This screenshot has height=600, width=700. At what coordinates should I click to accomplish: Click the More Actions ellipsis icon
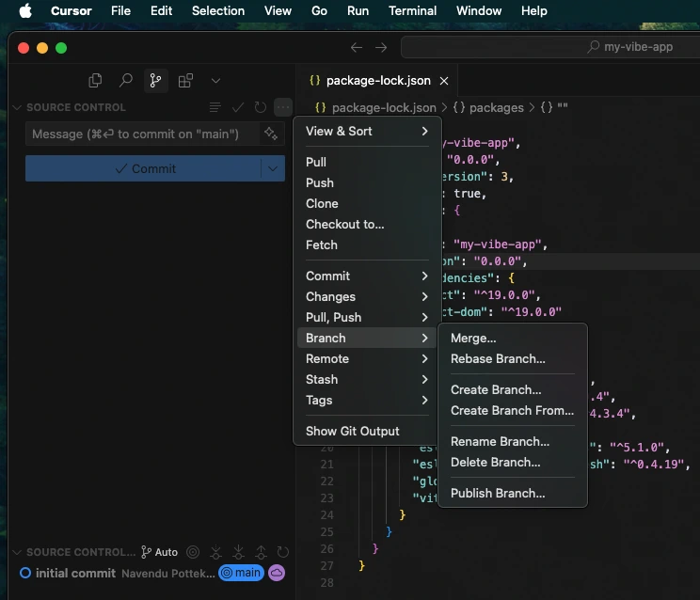(x=283, y=107)
